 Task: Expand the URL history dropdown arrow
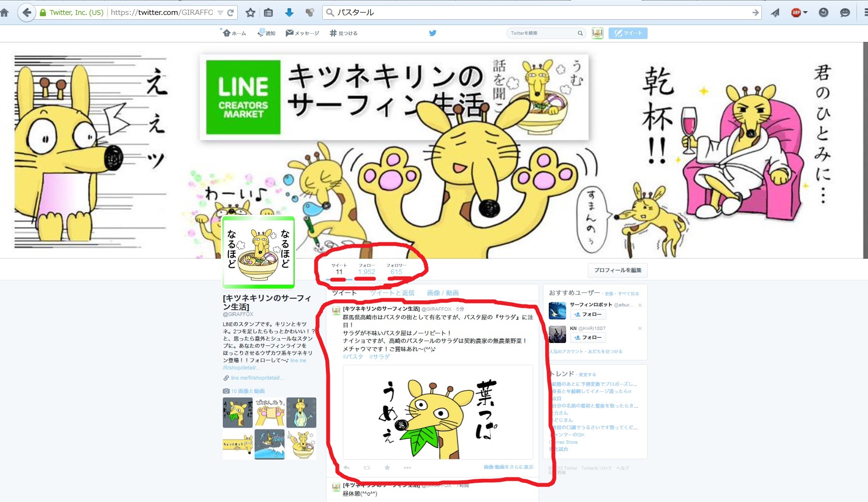coord(220,13)
